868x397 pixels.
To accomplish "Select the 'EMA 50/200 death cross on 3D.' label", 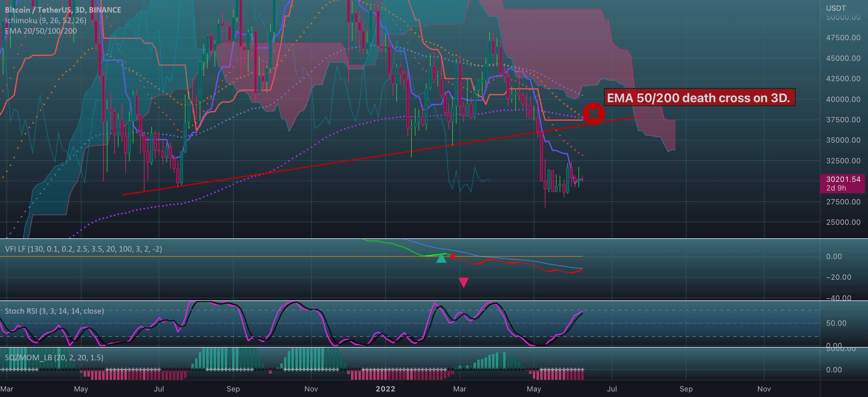I will [x=699, y=97].
